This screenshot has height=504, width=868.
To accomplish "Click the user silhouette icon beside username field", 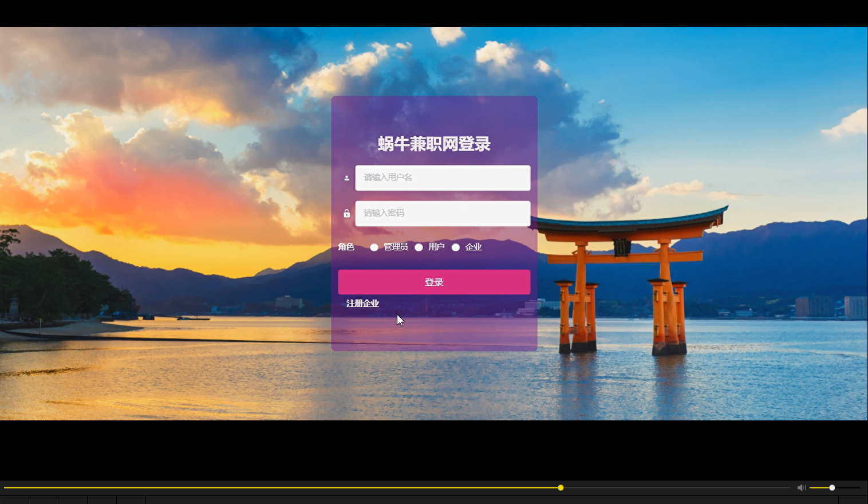I will [x=347, y=178].
